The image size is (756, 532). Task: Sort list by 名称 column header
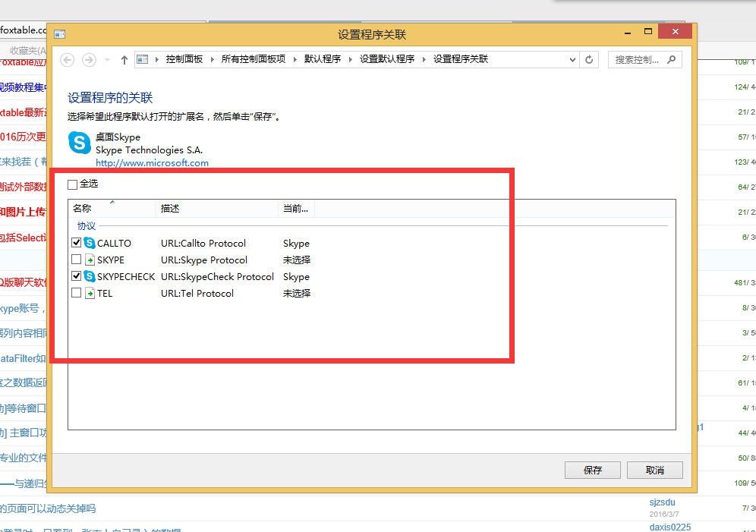coord(112,209)
